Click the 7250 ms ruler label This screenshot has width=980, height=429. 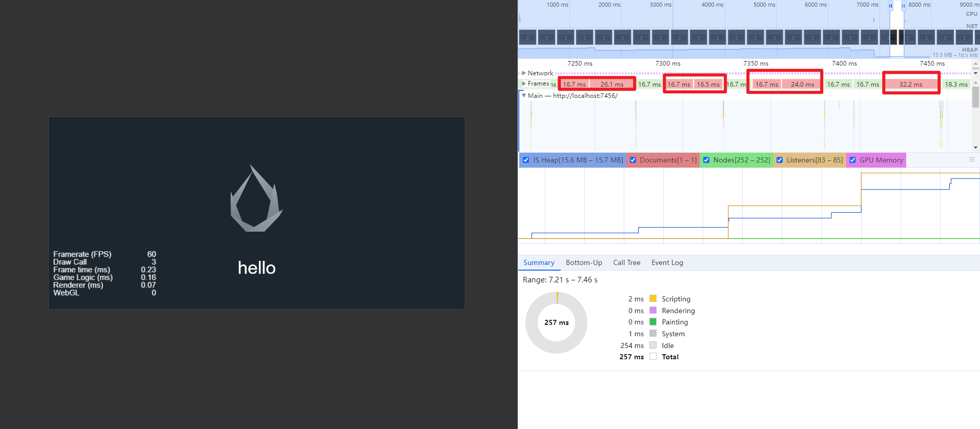coord(580,64)
